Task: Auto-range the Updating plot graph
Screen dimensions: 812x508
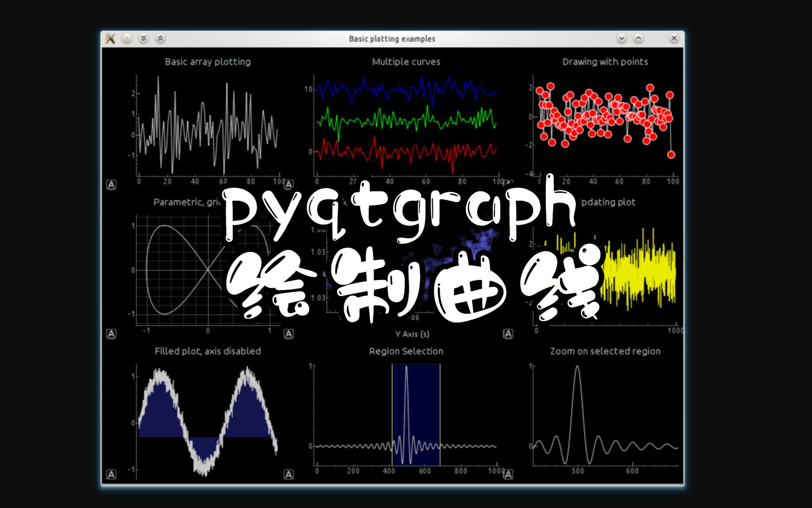Action: (x=508, y=334)
